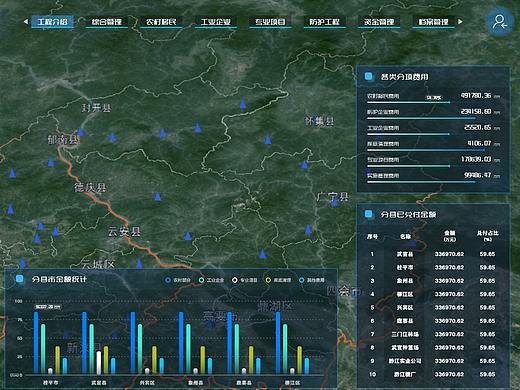Click the right arrow after the 档案管理 tab
Screen dimensions: 520x390
pyautogui.click(x=460, y=22)
